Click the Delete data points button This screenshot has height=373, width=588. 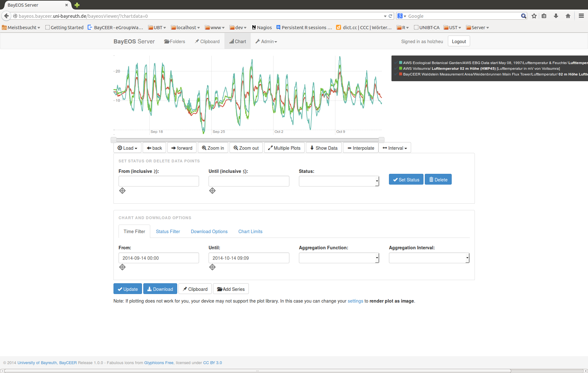(x=438, y=180)
